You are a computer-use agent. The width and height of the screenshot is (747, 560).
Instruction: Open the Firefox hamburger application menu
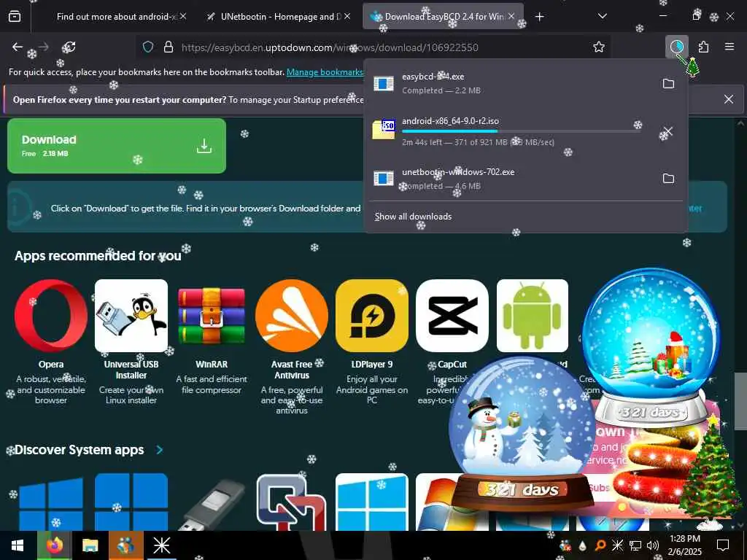pos(729,47)
